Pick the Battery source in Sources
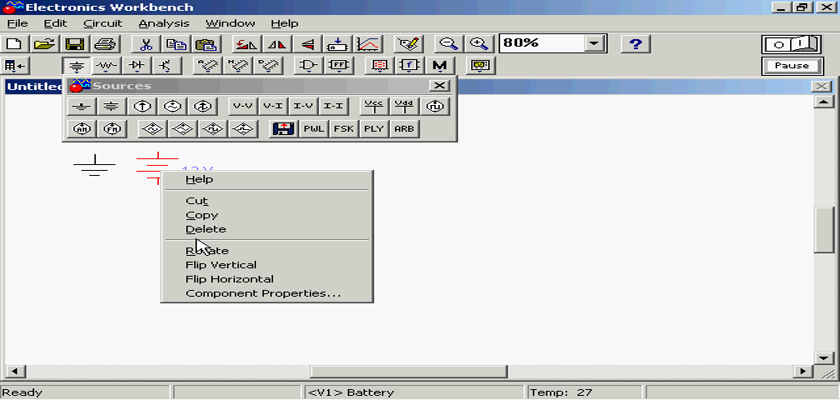840x400 pixels. tap(111, 107)
